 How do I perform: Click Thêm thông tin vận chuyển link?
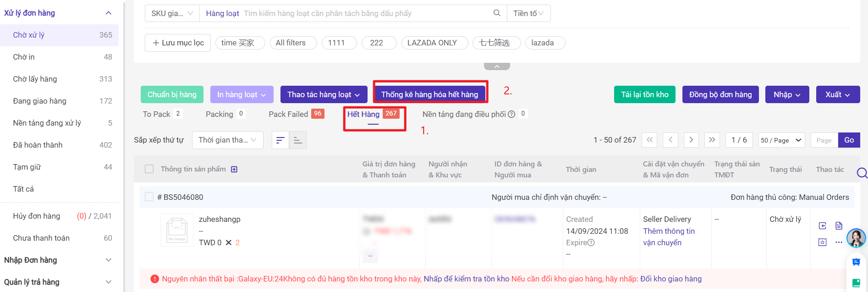pos(669,237)
